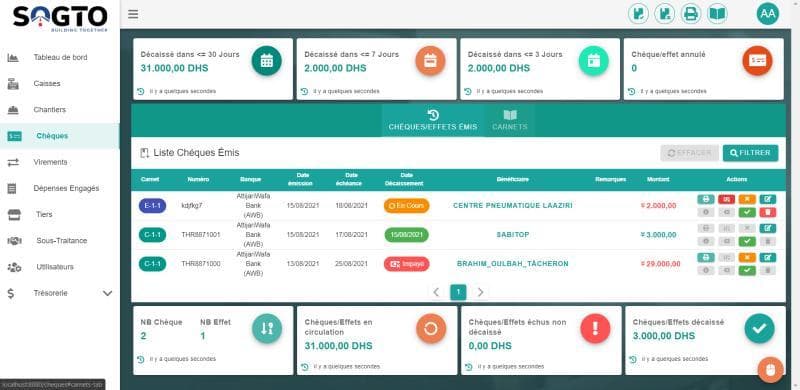Click the add cheque icon in header
The image size is (800, 390).
pyautogui.click(x=638, y=14)
